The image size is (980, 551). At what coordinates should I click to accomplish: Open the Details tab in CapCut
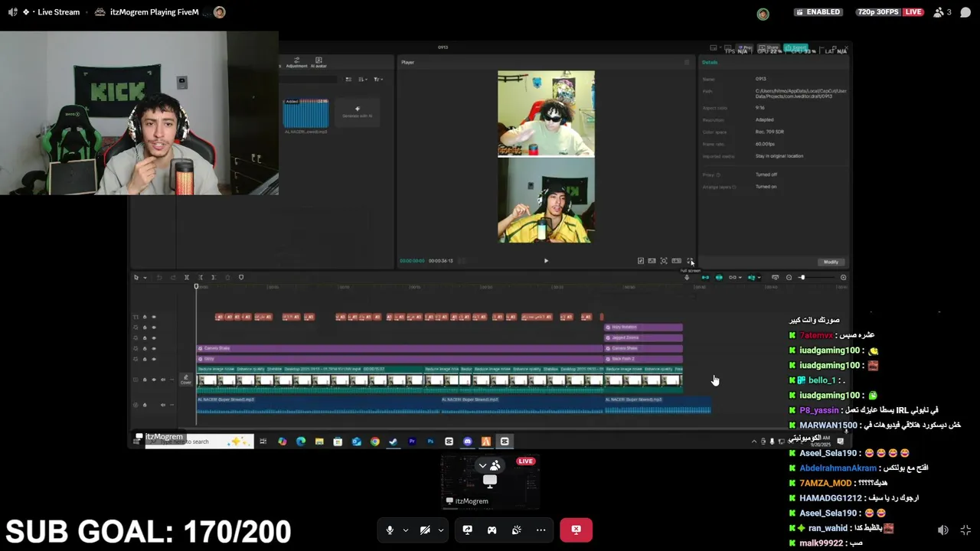(710, 62)
